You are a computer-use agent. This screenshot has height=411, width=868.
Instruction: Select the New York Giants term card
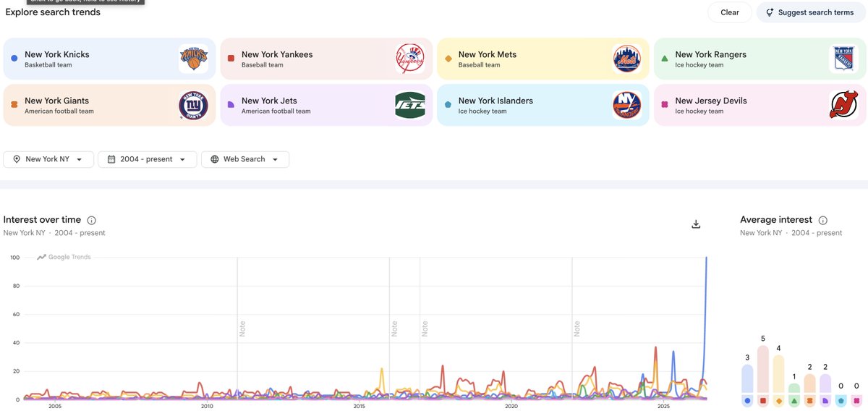[109, 105]
